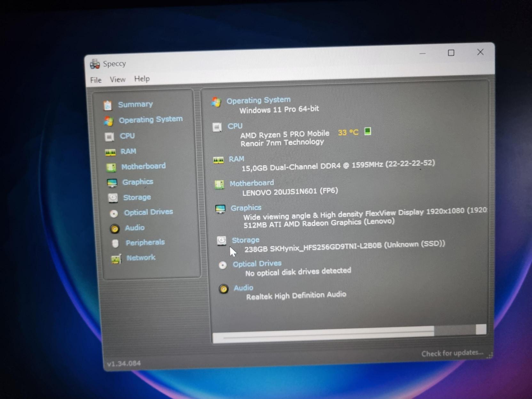Select Graphics in the sidebar list

click(x=138, y=182)
